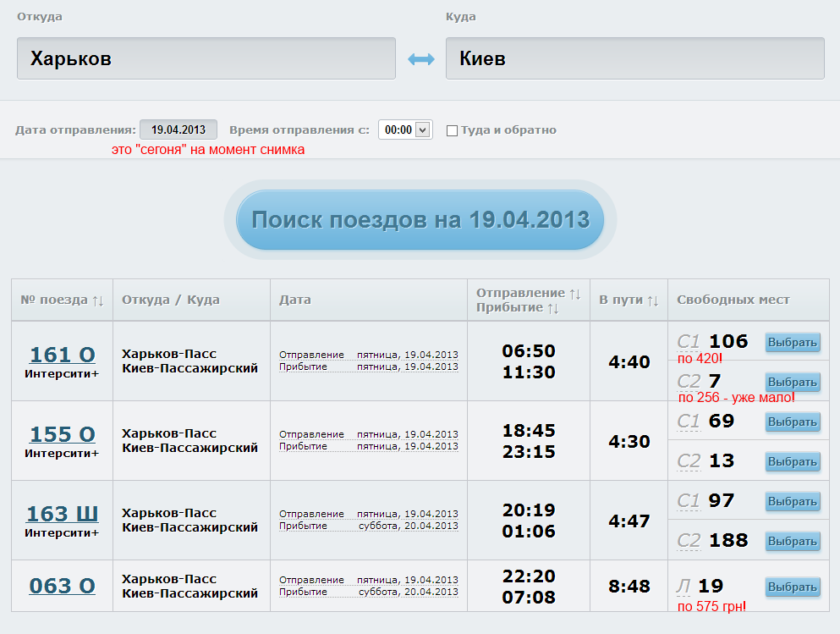Open the departure time dropdown
Screen dimensions: 840x634
click(405, 130)
